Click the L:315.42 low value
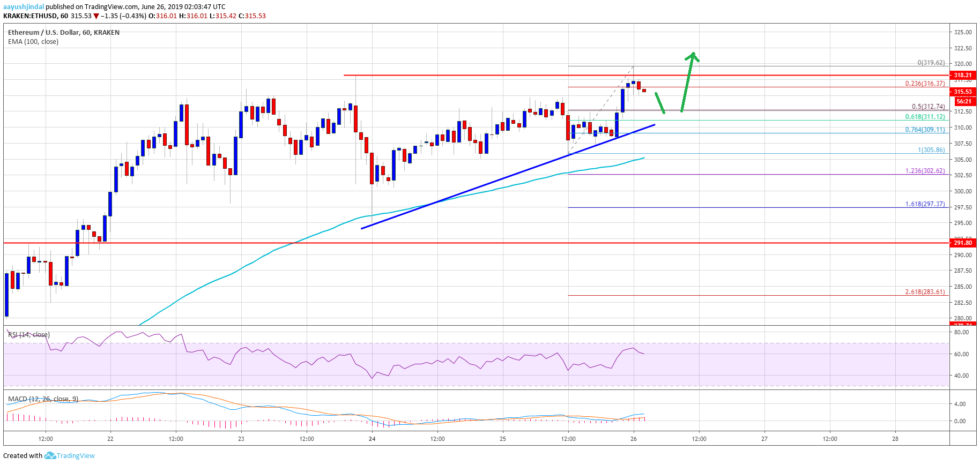The height and width of the screenshot is (465, 980). pyautogui.click(x=223, y=16)
